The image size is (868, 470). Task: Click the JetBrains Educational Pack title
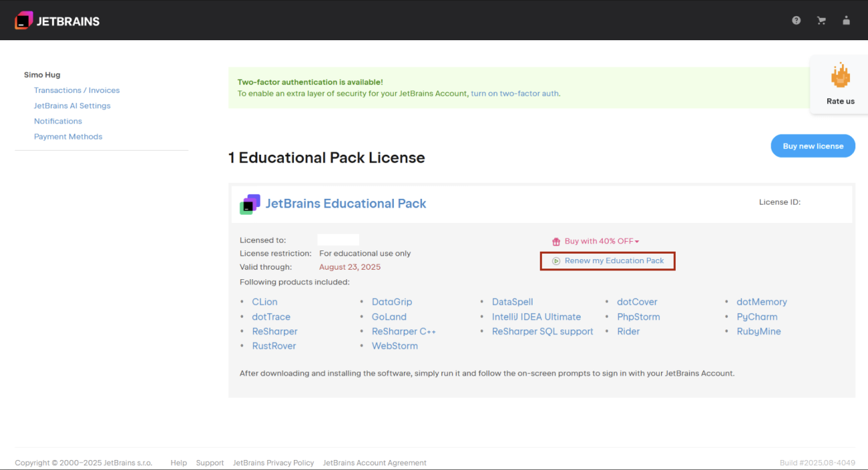[x=346, y=204]
